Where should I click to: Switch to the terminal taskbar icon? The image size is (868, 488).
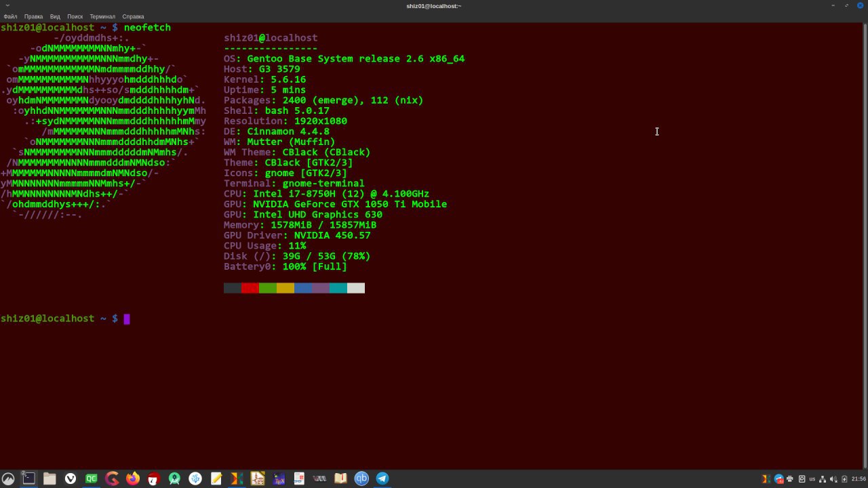pyautogui.click(x=28, y=479)
